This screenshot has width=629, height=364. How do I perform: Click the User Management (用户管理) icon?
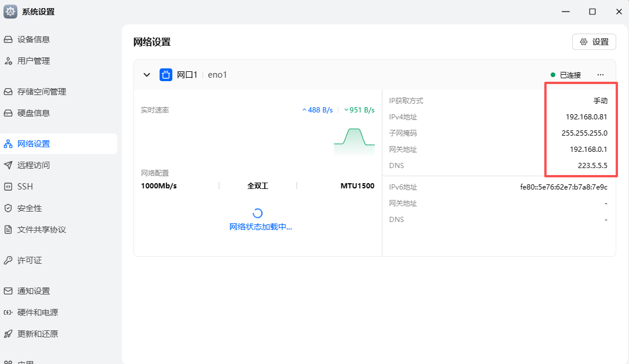pyautogui.click(x=8, y=61)
